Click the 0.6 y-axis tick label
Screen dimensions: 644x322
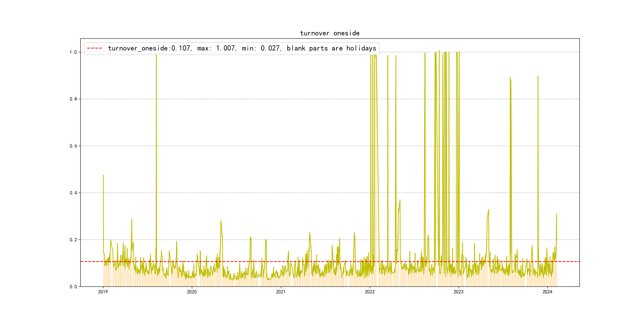[x=73, y=146]
